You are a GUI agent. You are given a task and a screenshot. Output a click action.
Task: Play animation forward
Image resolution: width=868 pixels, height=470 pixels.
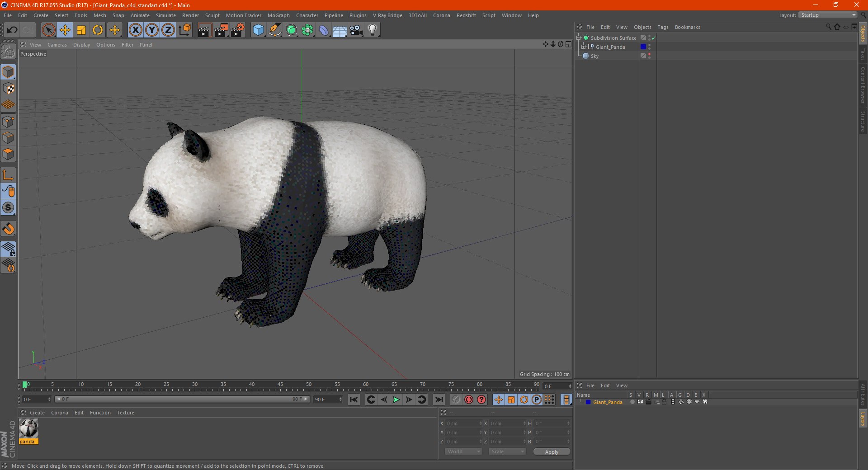(396, 399)
